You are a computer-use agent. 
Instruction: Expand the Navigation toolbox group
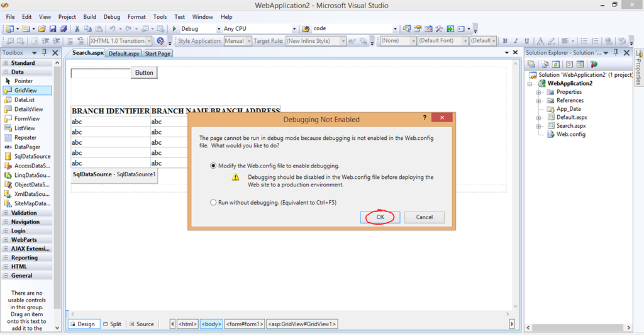(x=6, y=222)
